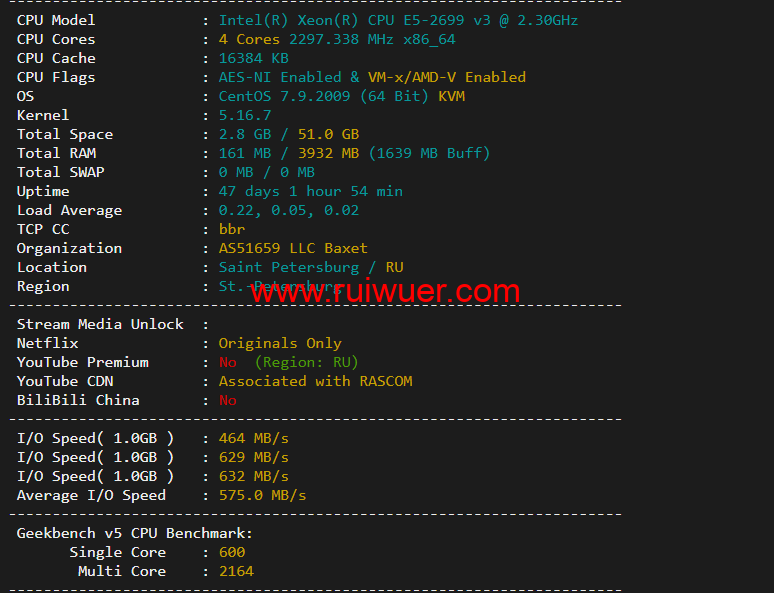
Task: Click the red YouTube Premium No result
Action: tap(228, 362)
